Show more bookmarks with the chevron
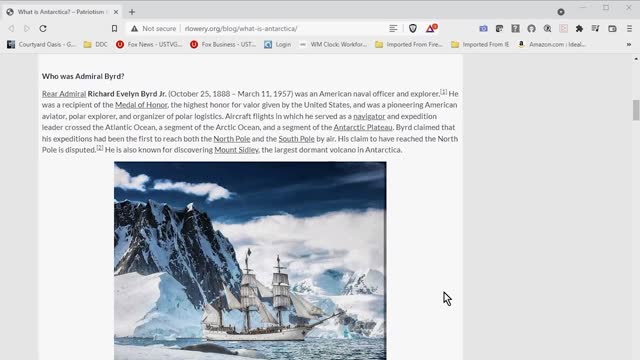 (629, 44)
